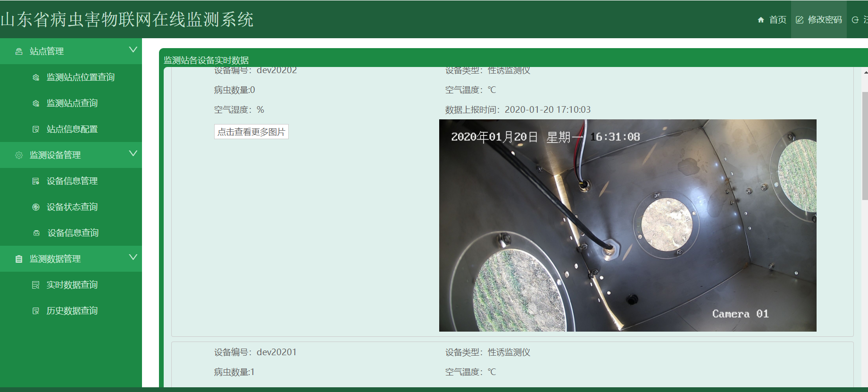Click the icon next to 实时数据查询
The height and width of the screenshot is (392, 868).
click(36, 285)
